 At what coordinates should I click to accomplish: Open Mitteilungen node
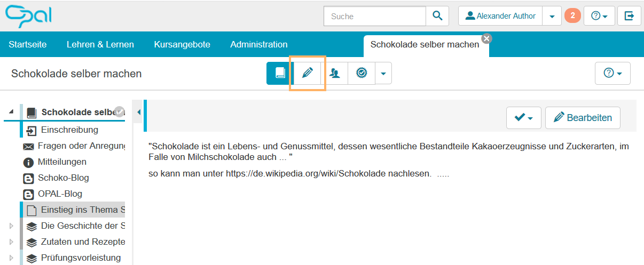point(62,162)
